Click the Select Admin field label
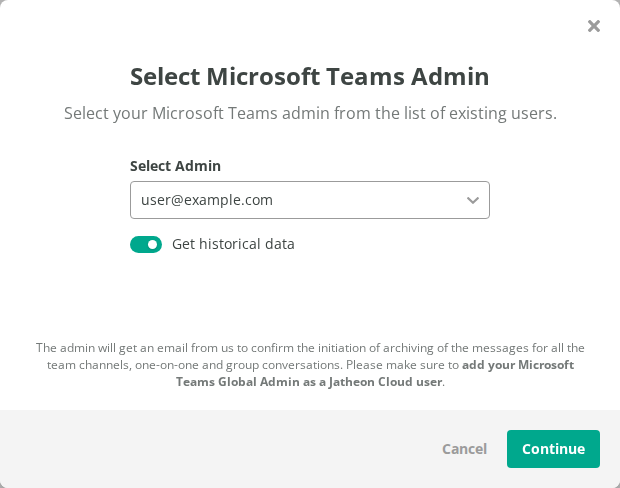This screenshot has height=488, width=620. click(x=175, y=166)
